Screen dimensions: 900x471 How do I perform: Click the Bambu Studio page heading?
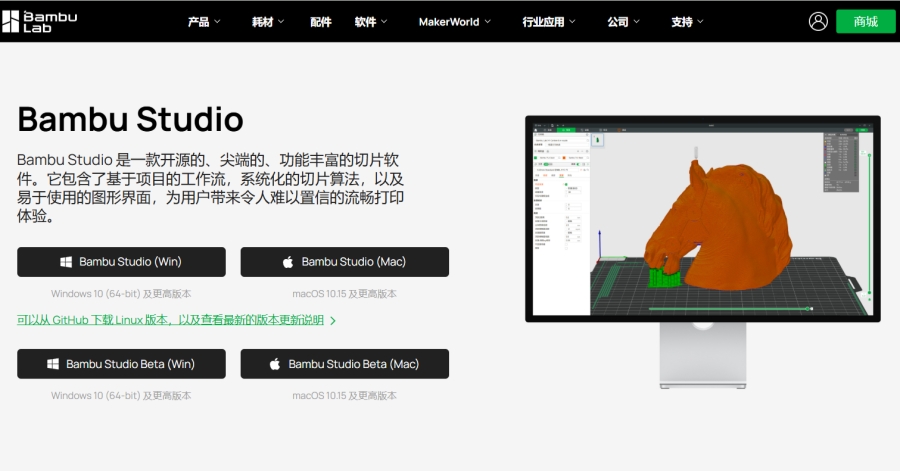point(130,119)
